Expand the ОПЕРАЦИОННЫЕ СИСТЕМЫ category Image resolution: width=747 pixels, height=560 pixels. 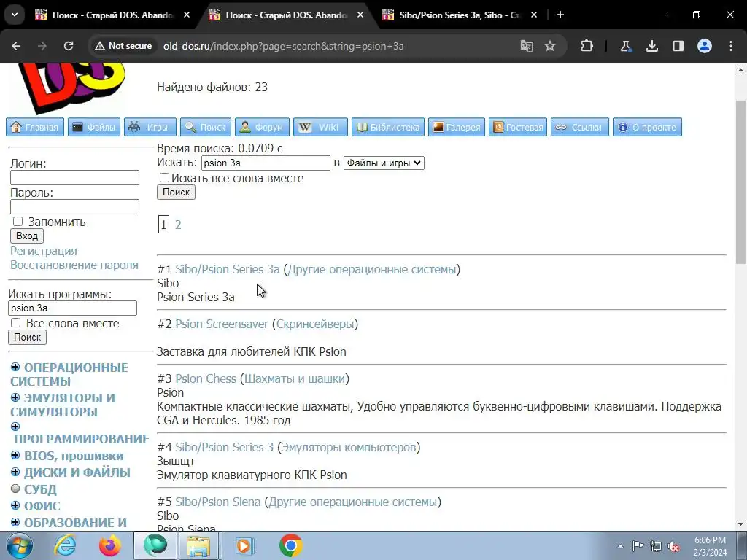click(15, 367)
